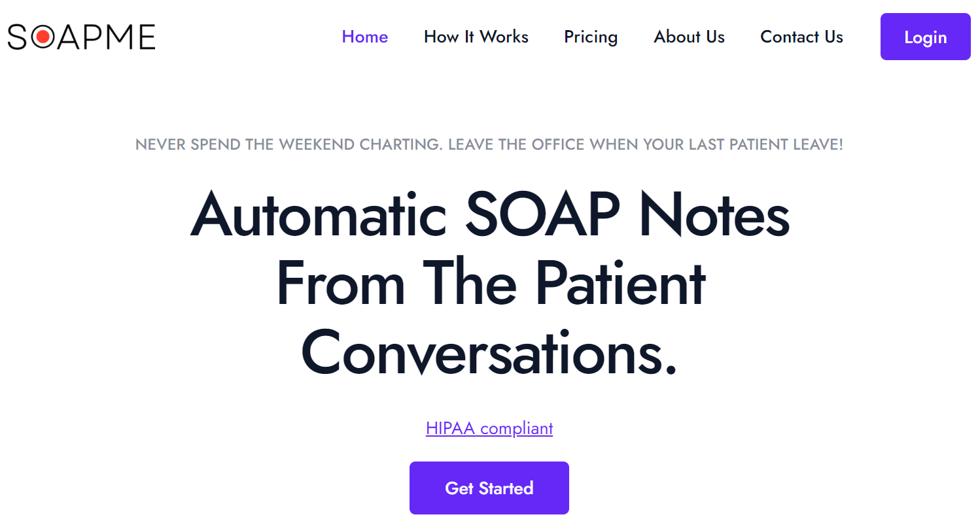
Task: Click Pricing in the top navigation bar
Action: [x=590, y=37]
